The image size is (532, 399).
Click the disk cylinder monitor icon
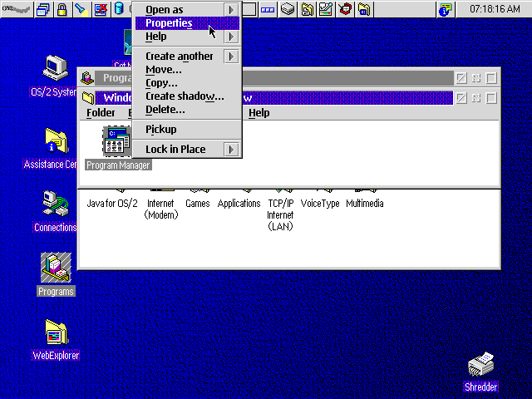tap(119, 9)
